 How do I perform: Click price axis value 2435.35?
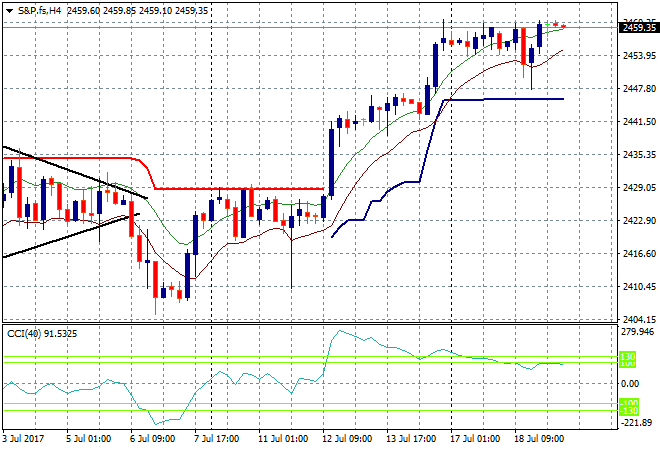[x=639, y=154]
